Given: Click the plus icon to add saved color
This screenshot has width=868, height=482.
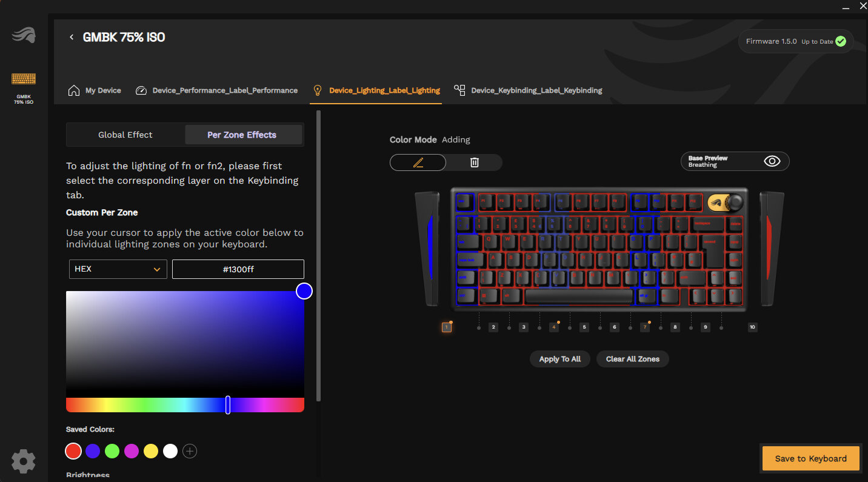Looking at the screenshot, I should coord(190,451).
